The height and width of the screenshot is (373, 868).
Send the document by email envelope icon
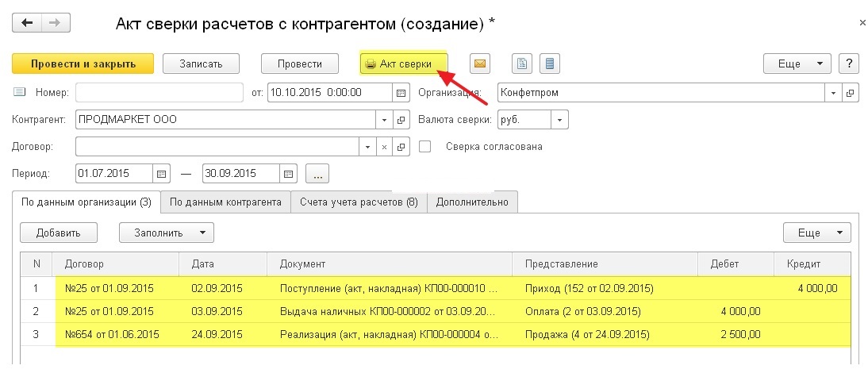[480, 63]
